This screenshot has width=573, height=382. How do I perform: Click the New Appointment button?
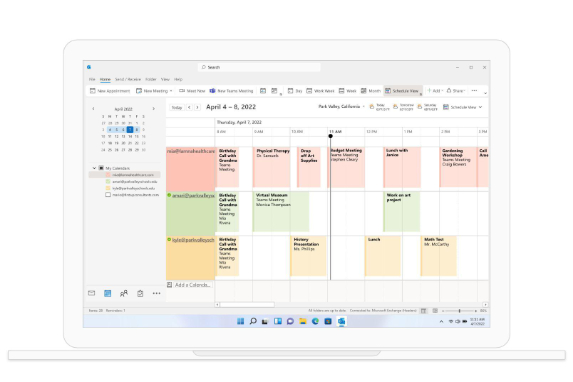(x=110, y=91)
